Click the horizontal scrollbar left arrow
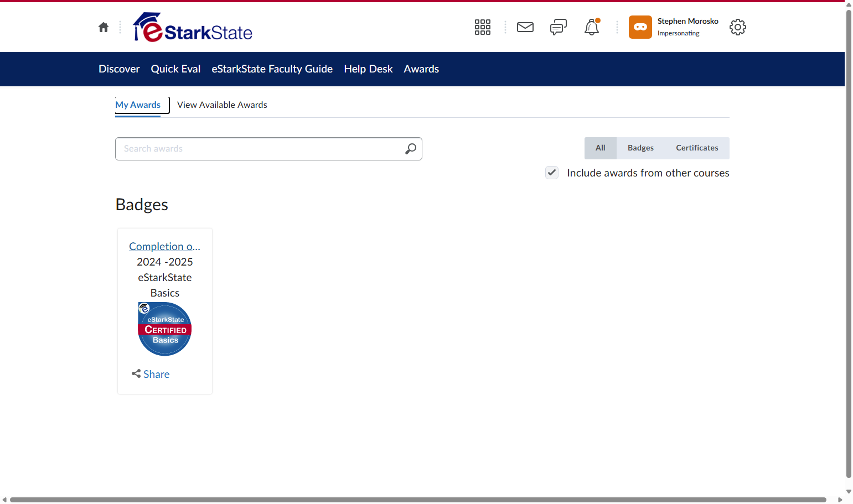Screen dimensions: 853x504 click(x=4, y=500)
